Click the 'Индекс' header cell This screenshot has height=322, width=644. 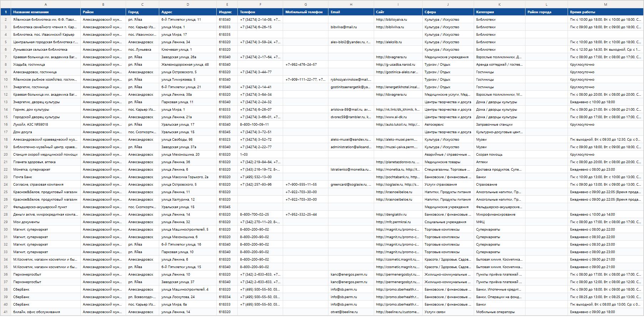[227, 12]
